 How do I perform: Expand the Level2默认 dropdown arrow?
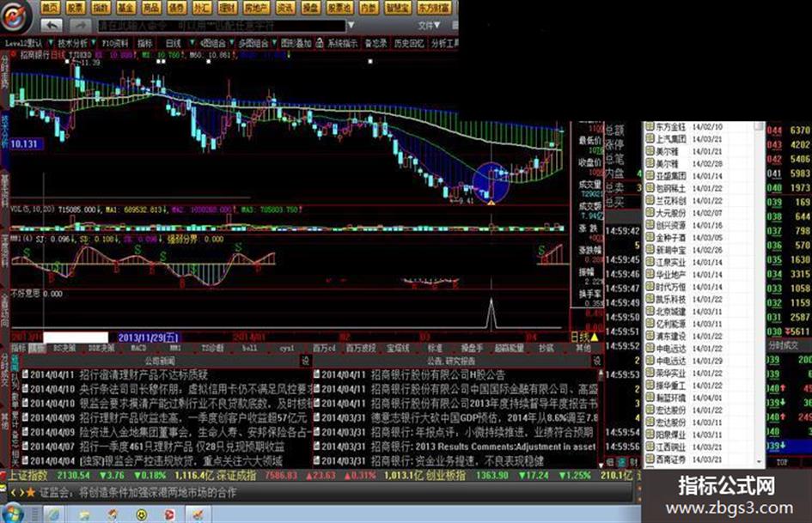click(50, 43)
